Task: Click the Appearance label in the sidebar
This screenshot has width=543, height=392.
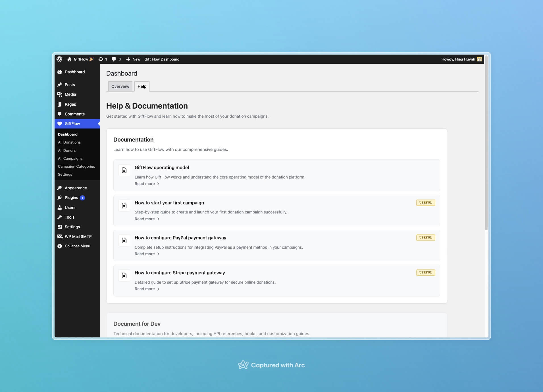Action: [76, 188]
